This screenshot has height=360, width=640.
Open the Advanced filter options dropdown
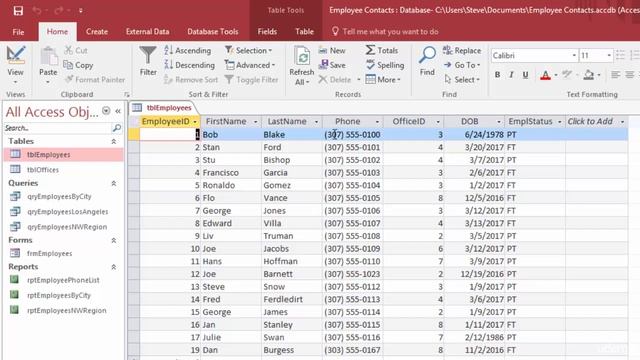(250, 65)
